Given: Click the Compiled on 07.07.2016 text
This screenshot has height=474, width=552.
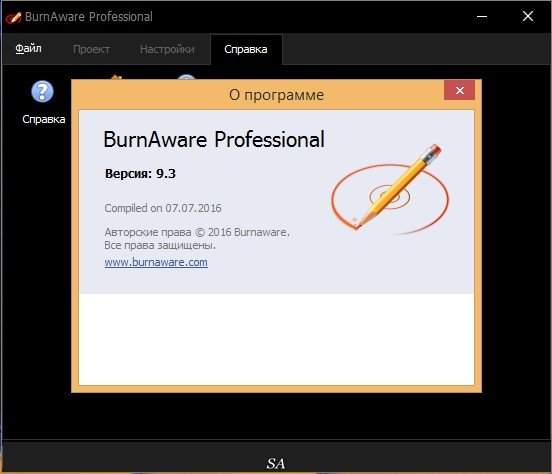Looking at the screenshot, I should click(x=163, y=208).
